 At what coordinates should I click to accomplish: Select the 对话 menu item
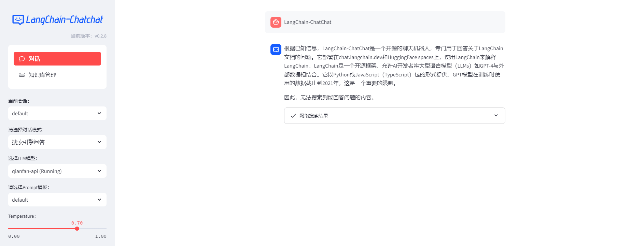pos(57,59)
